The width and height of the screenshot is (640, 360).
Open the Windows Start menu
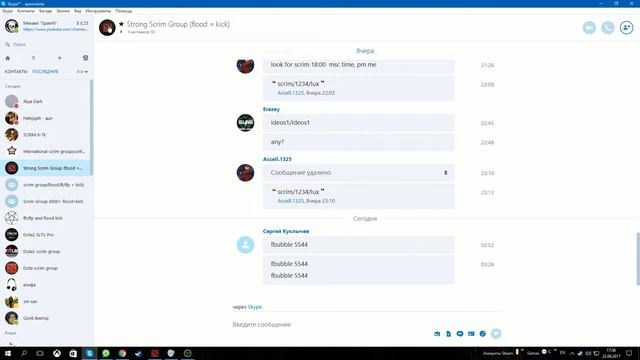click(x=8, y=353)
